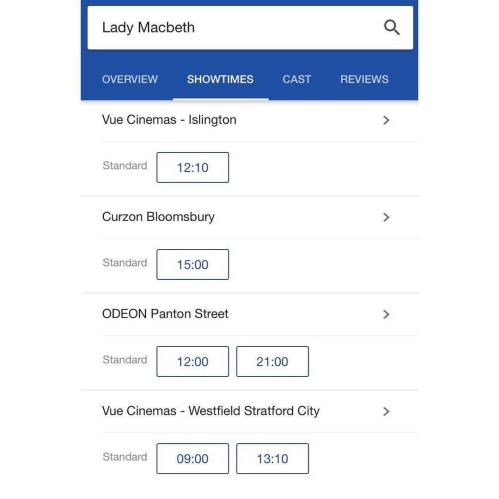Choose the 09:00 Stratford showtime

[x=193, y=458]
